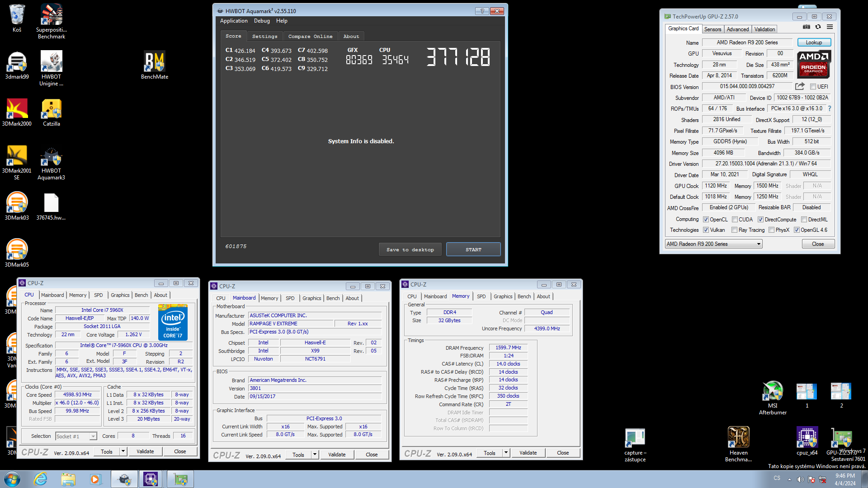Show hidden tray icons arrow
This screenshot has height=488, width=868.
coord(789,479)
